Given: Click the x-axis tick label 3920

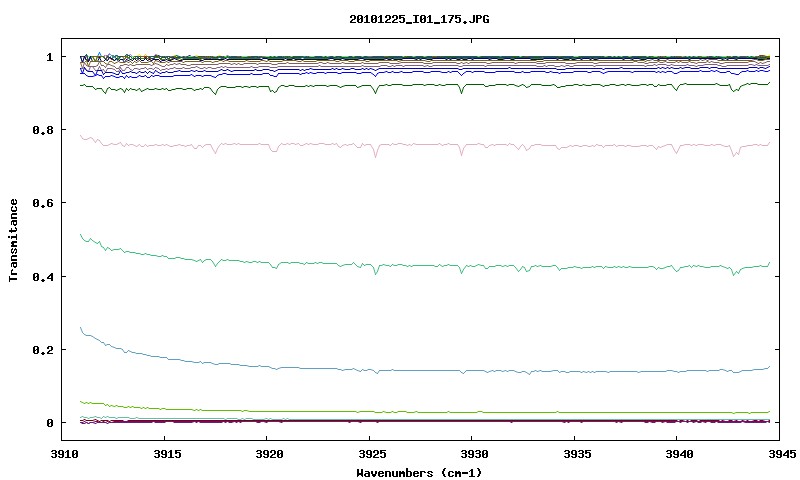Looking at the screenshot, I should point(269,454).
